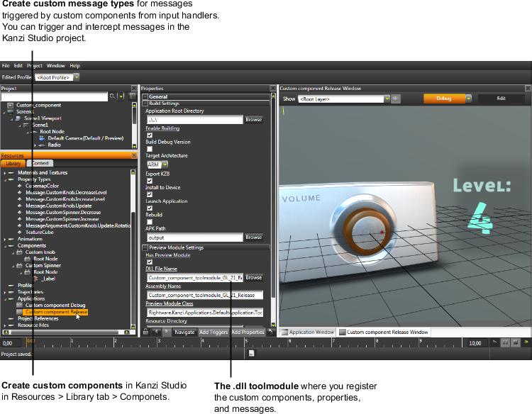Open the Project menu
Image resolution: width=532 pixels, height=414 pixels.
(34, 66)
